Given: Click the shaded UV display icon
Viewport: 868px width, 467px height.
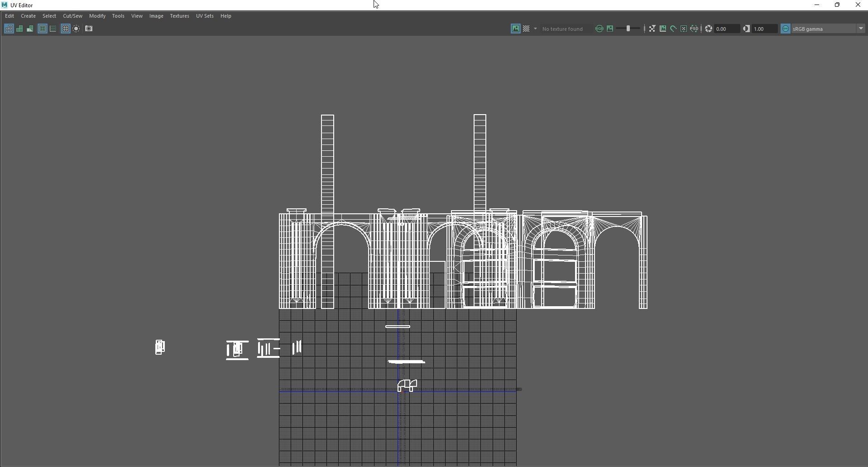Looking at the screenshot, I should pos(19,29).
